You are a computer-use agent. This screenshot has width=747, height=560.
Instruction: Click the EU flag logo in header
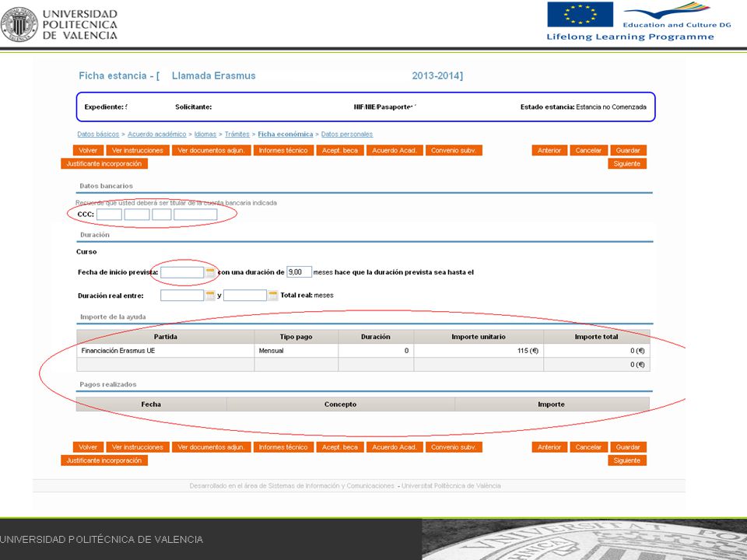point(580,14)
